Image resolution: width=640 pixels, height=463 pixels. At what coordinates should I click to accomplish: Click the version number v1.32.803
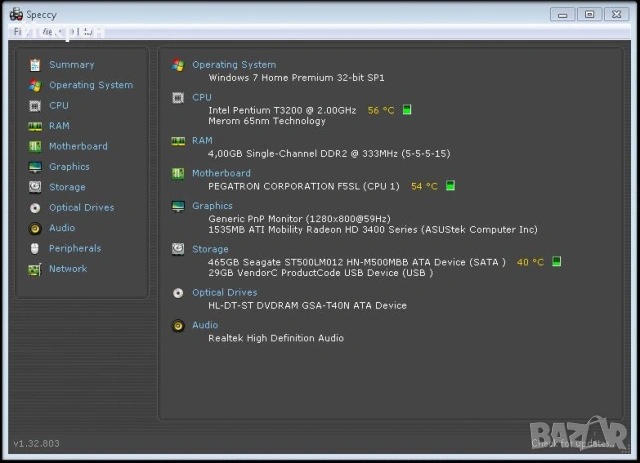[x=36, y=443]
